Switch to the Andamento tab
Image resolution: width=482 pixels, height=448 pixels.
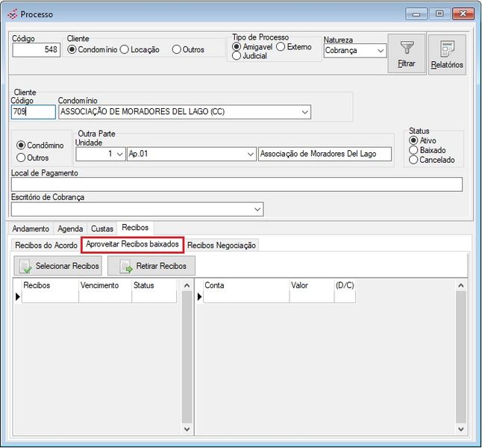coord(31,228)
